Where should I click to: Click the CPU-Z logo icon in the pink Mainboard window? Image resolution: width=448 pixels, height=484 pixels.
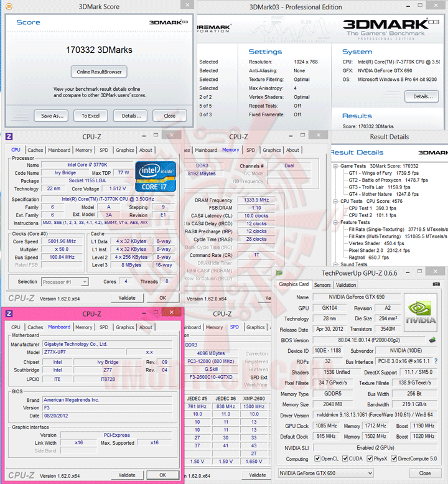[9, 314]
